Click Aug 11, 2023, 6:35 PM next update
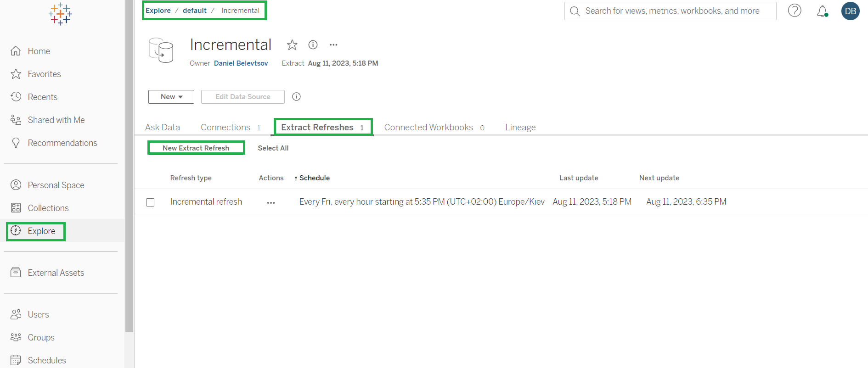The width and height of the screenshot is (868, 368). pos(686,202)
